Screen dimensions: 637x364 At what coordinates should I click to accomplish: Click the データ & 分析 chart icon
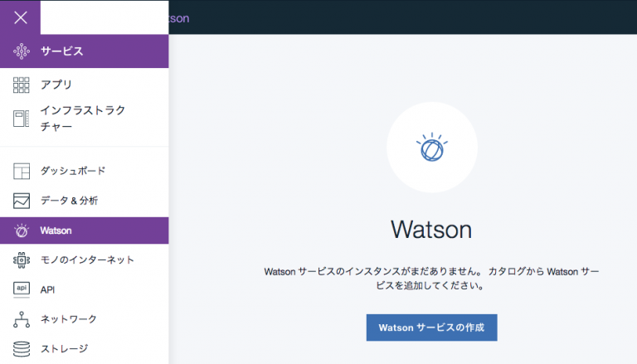(x=21, y=201)
